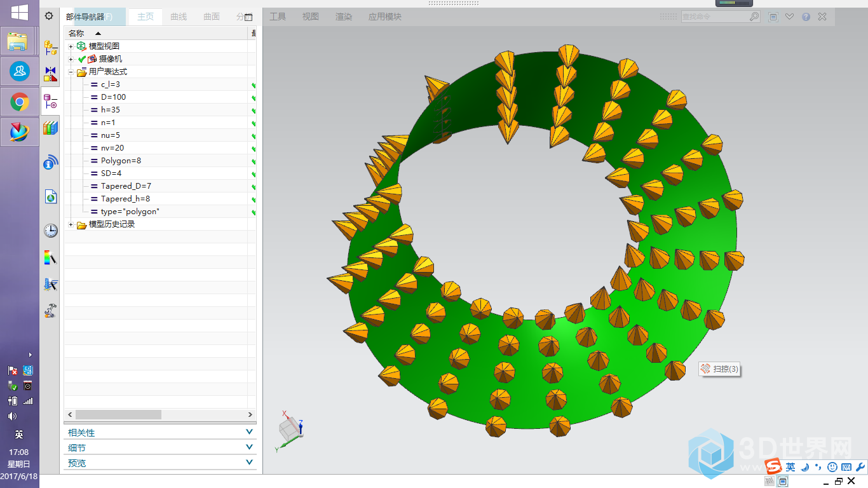Viewport: 868px width, 488px height.
Task: Open the Roles robot sidebar icon
Action: (x=50, y=311)
